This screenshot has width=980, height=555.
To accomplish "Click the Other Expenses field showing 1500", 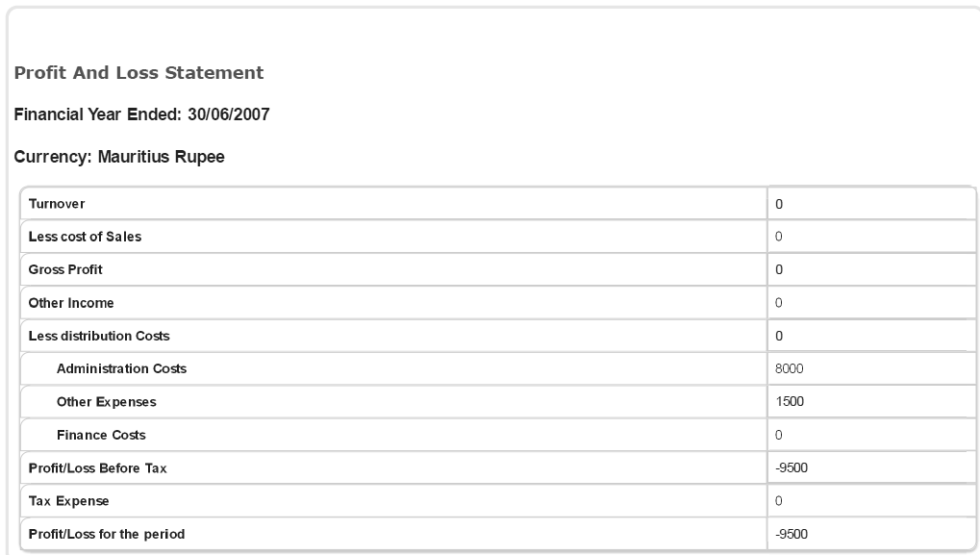I will (871, 402).
